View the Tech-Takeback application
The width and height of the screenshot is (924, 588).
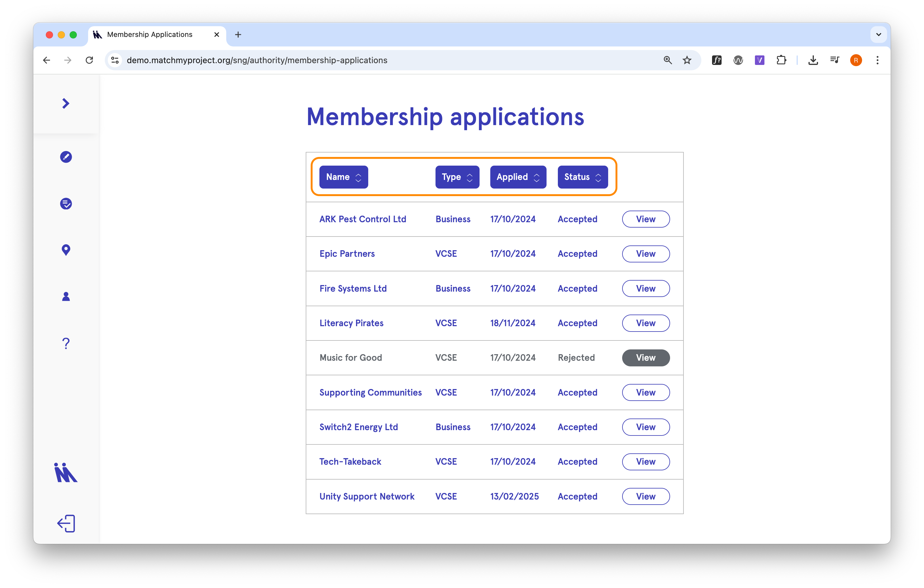(x=646, y=462)
